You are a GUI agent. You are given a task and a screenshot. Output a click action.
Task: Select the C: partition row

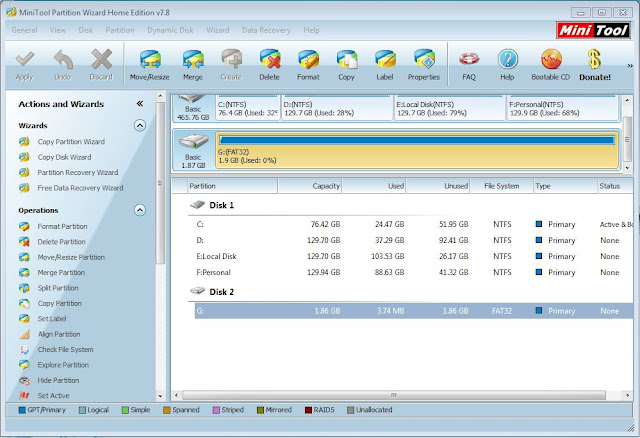(x=414, y=225)
